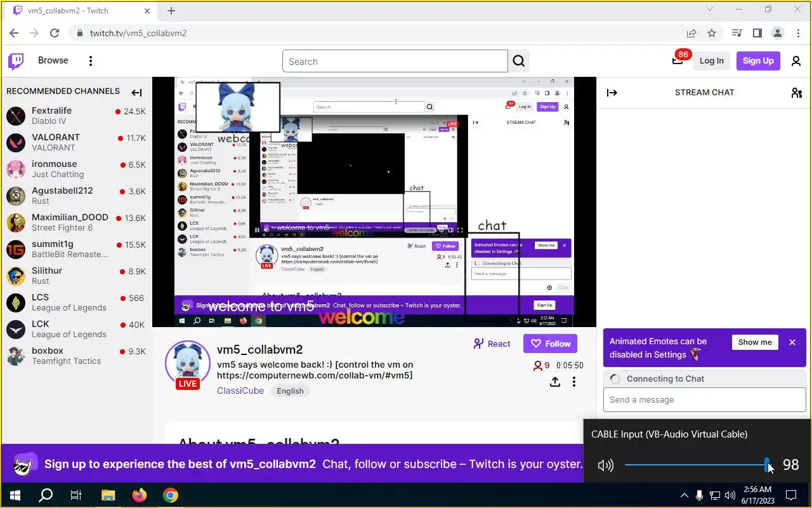Open Firefox from the taskbar
The height and width of the screenshot is (508, 812).
(x=139, y=495)
